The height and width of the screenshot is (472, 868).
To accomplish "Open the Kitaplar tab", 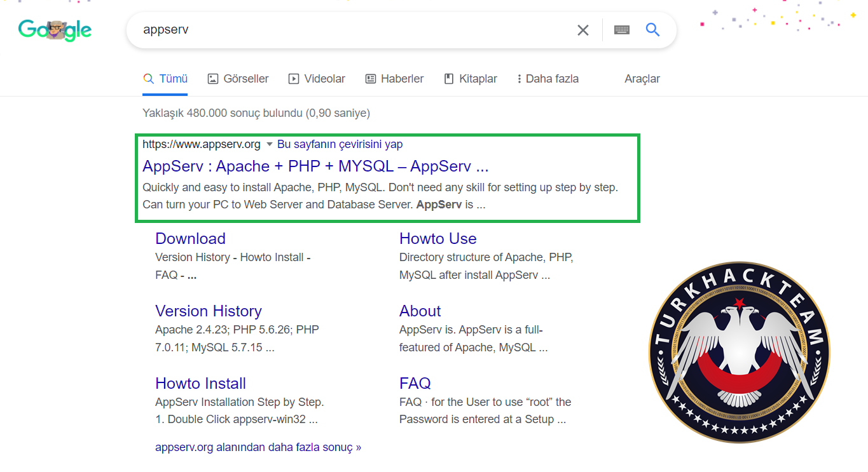I will click(x=470, y=79).
